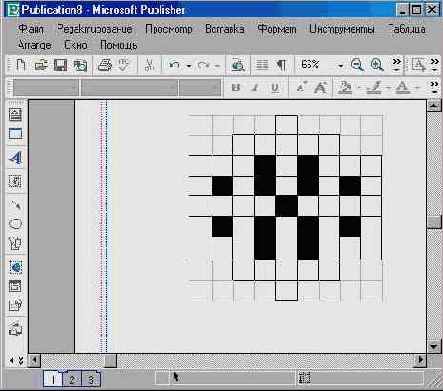Toggle Bold formatting button

tap(236, 88)
